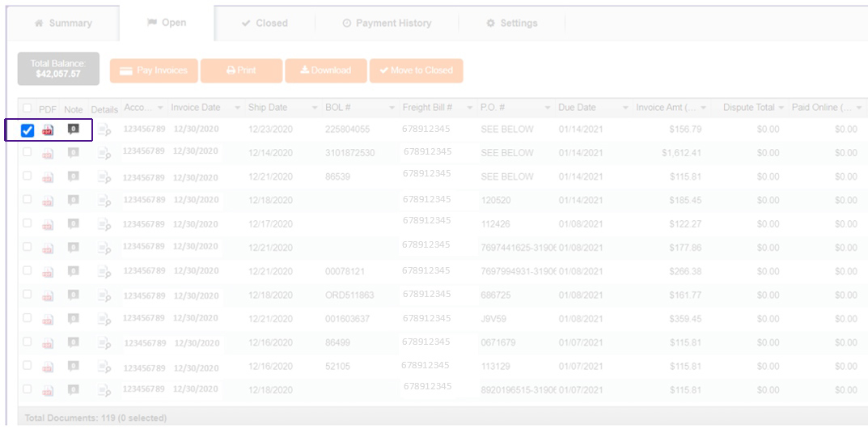Screen dimensions: 868x446
Task: Open the note for the $122.27 invoice
Action: [73, 224]
